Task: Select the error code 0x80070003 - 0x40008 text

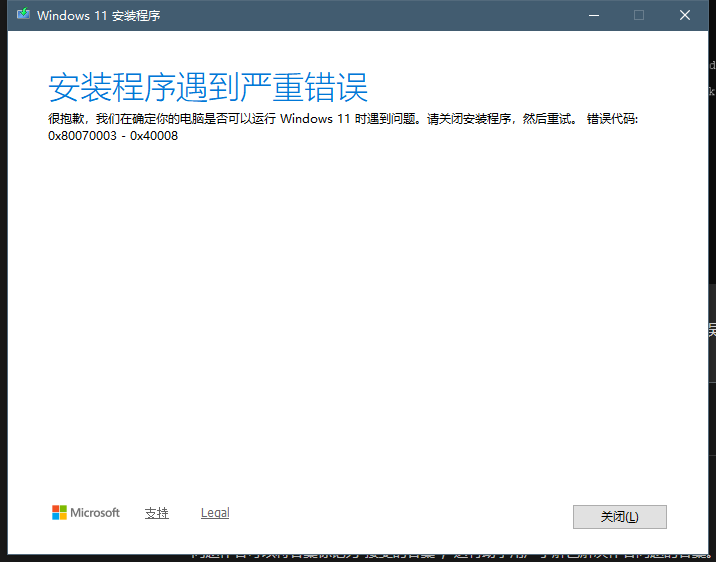Action: point(113,136)
